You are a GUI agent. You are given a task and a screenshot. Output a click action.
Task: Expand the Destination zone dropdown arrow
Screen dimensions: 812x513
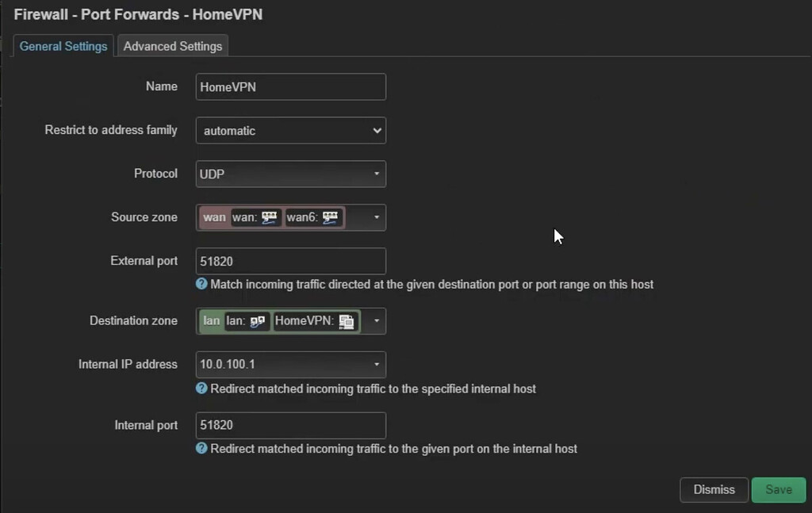coord(376,320)
